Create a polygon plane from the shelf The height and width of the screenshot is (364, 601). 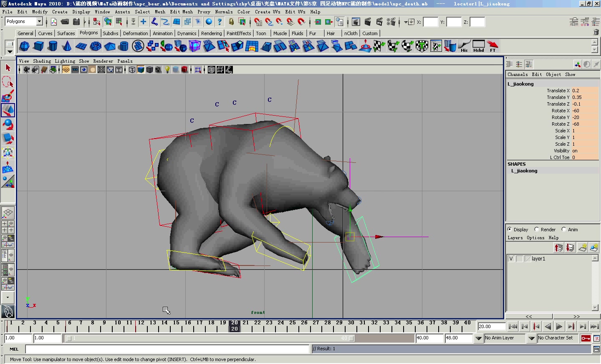(x=81, y=46)
